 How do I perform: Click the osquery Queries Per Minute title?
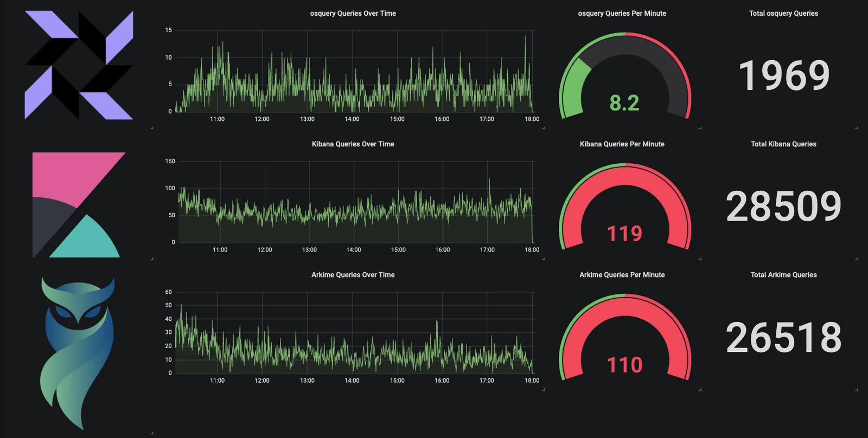[x=622, y=14]
